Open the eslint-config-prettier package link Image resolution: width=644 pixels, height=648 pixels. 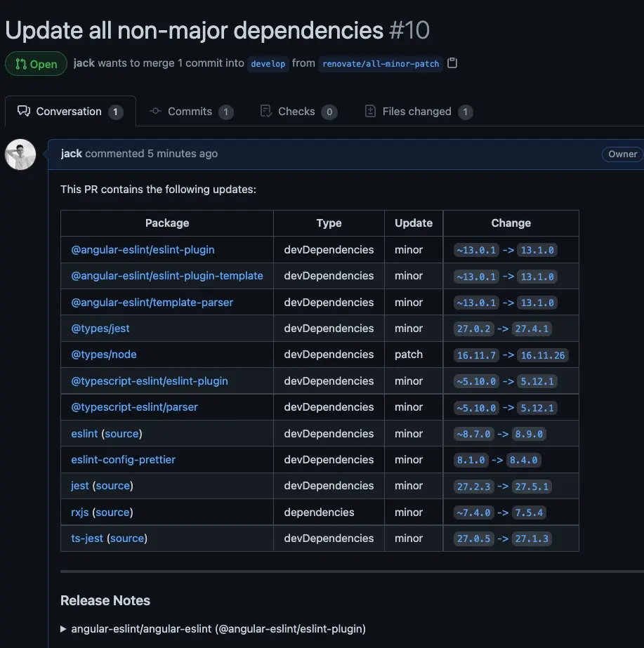(x=123, y=460)
